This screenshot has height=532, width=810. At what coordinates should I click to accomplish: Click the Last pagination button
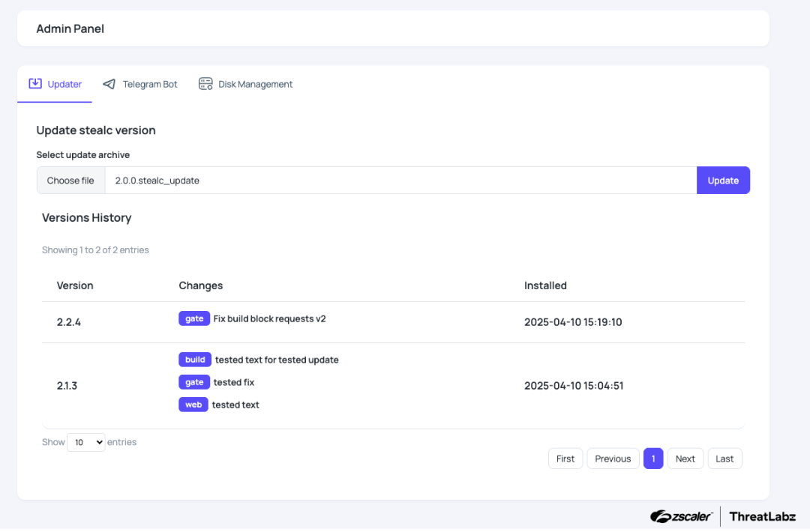(724, 458)
